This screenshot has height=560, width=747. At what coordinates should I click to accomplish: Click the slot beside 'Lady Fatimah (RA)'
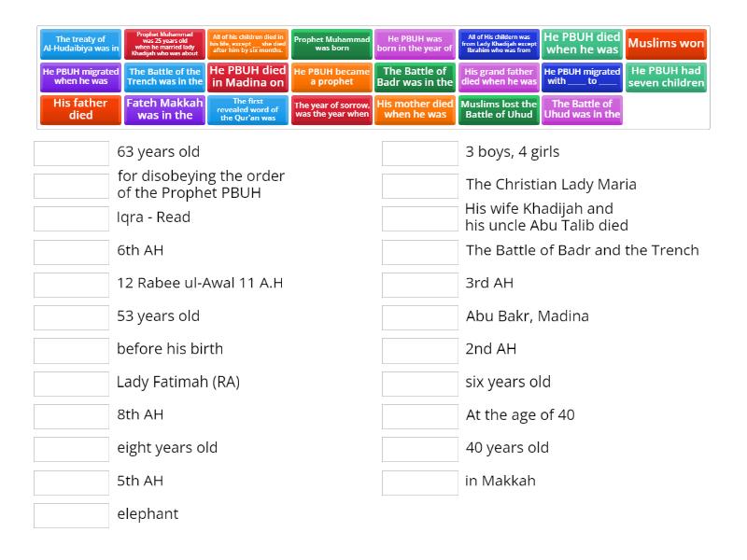point(72,382)
